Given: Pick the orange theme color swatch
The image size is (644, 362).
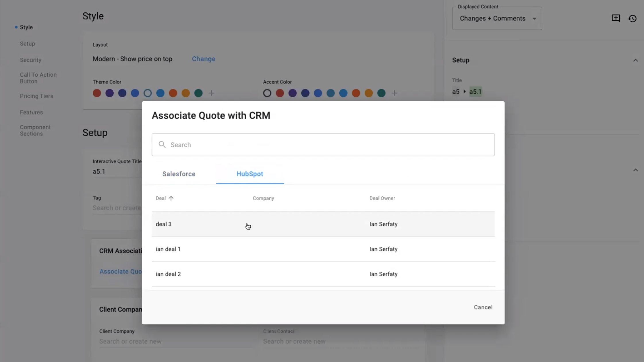Looking at the screenshot, I should click(x=173, y=93).
